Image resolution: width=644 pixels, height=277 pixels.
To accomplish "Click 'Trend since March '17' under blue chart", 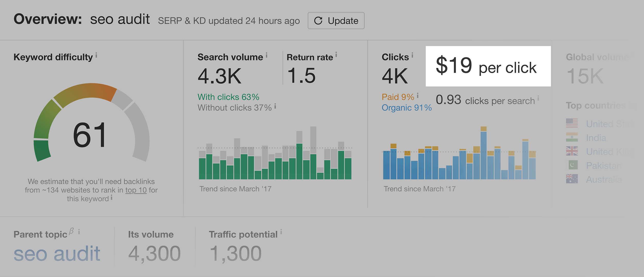I will (419, 189).
